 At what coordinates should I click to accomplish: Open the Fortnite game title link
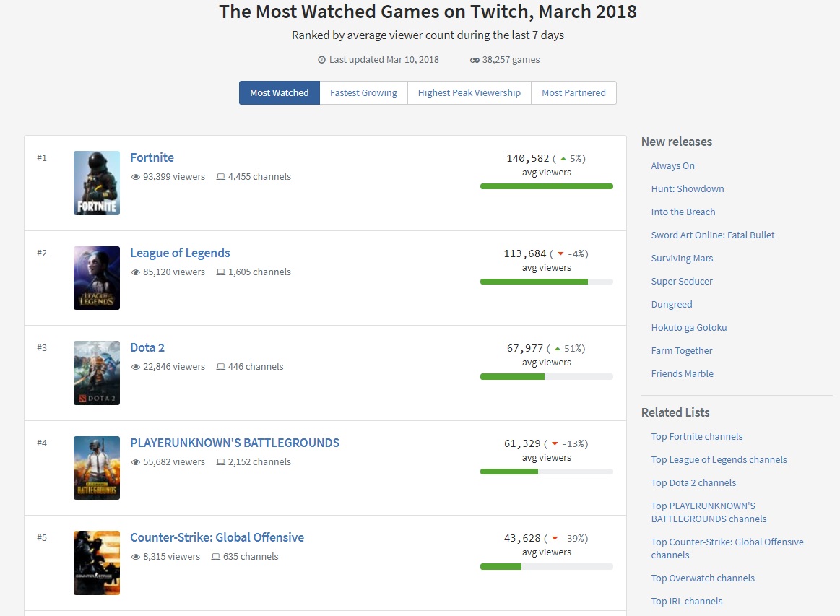point(152,157)
